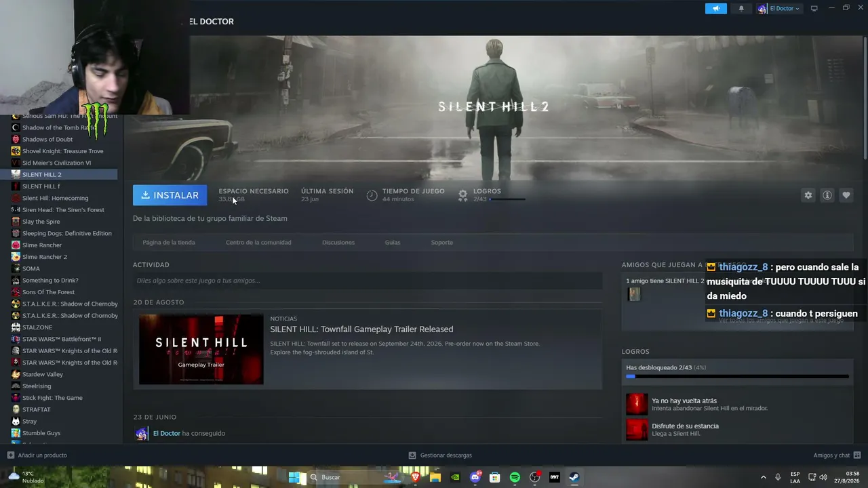The height and width of the screenshot is (488, 868).
Task: Click the Instalar button
Action: point(170,195)
